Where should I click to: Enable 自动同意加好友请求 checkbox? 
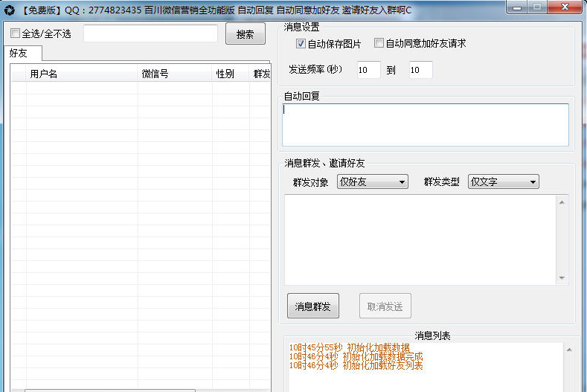click(379, 43)
